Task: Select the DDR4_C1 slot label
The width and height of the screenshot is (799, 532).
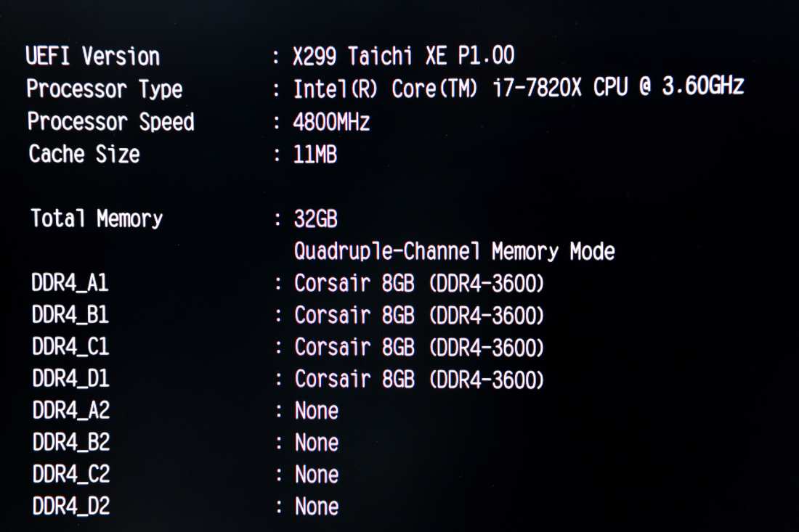Action: pos(70,347)
